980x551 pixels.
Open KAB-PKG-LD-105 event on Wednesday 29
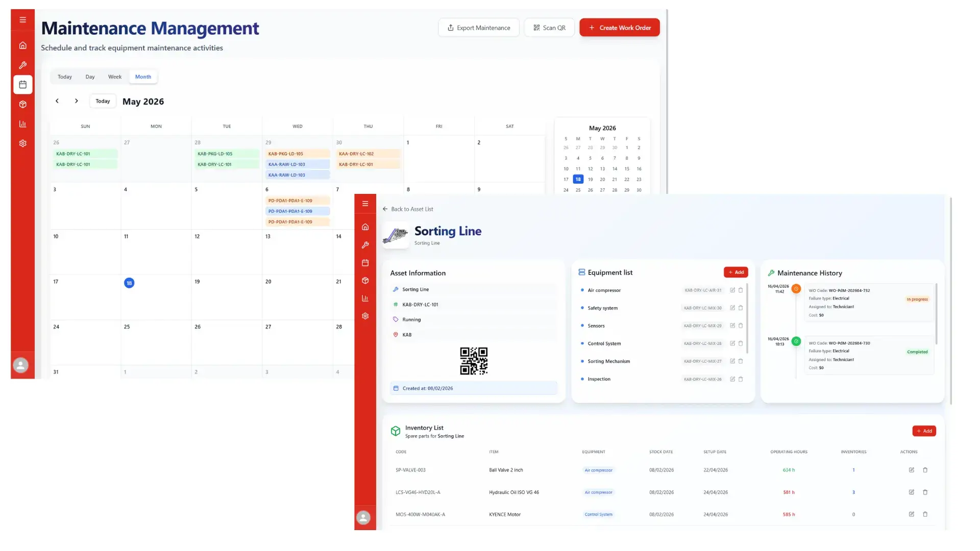298,154
